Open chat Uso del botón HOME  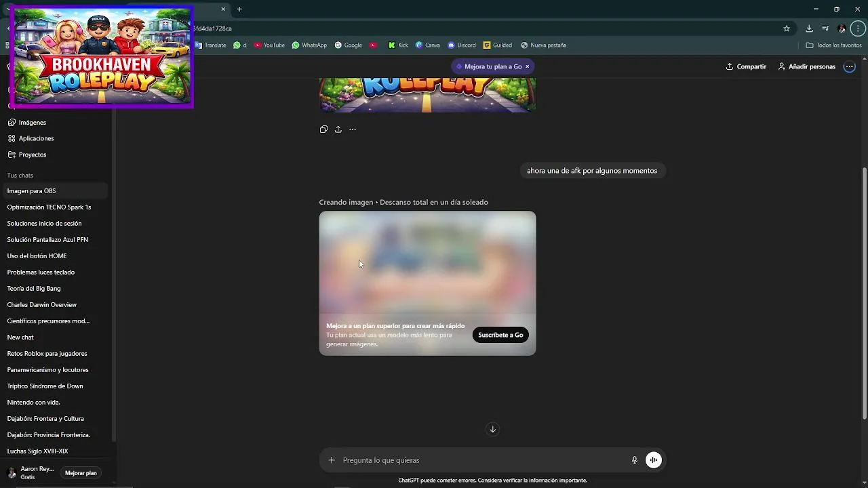pyautogui.click(x=56, y=256)
